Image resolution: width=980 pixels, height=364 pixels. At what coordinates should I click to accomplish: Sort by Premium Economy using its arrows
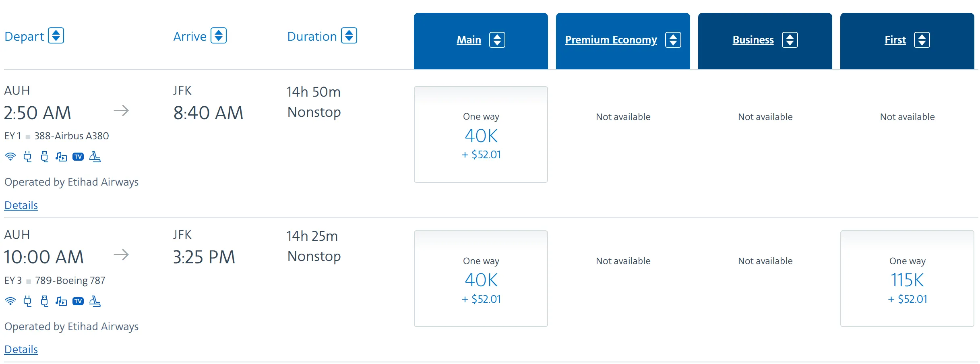[x=673, y=40]
